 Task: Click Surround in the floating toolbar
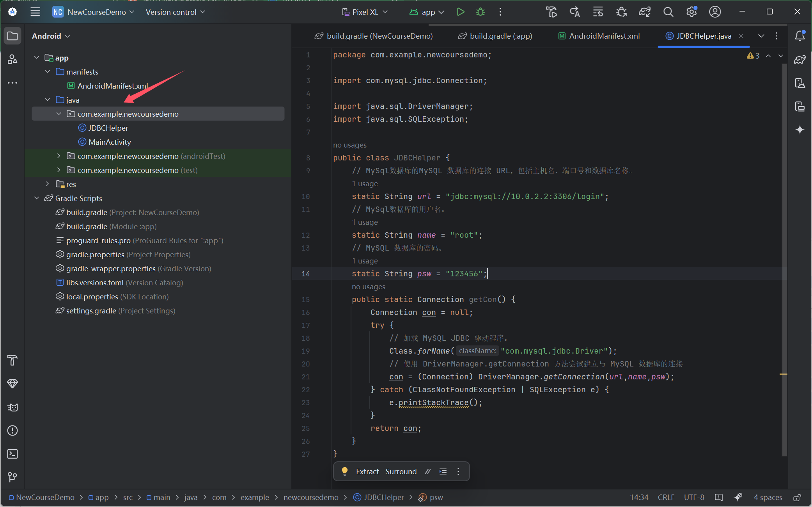coord(401,471)
